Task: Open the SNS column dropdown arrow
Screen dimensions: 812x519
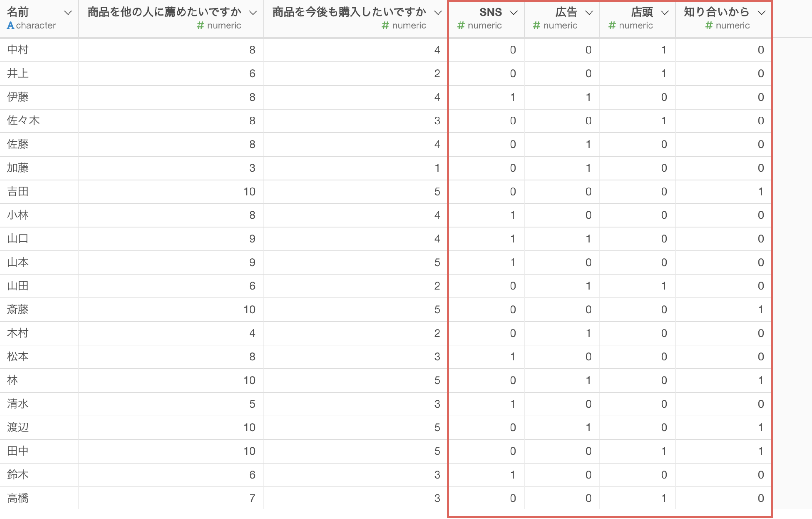Action: pos(513,13)
